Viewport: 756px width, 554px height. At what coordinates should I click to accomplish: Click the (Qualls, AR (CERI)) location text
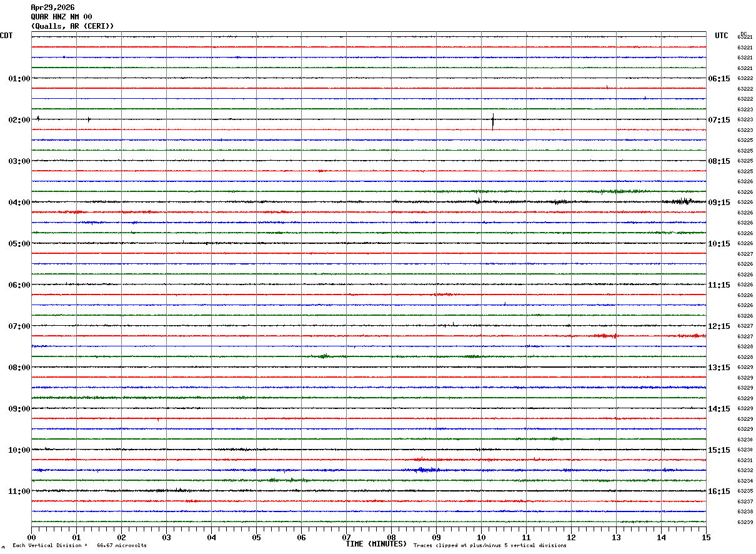click(x=72, y=26)
